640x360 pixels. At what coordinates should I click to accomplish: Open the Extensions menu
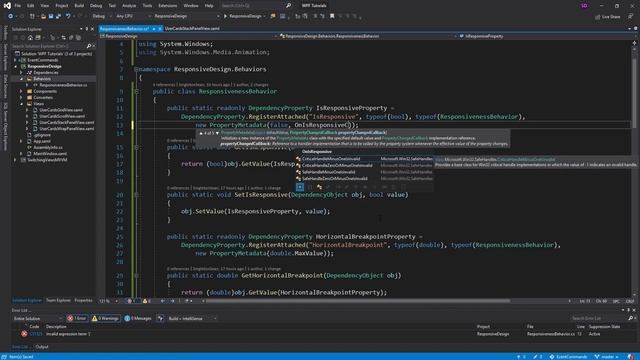coord(168,6)
